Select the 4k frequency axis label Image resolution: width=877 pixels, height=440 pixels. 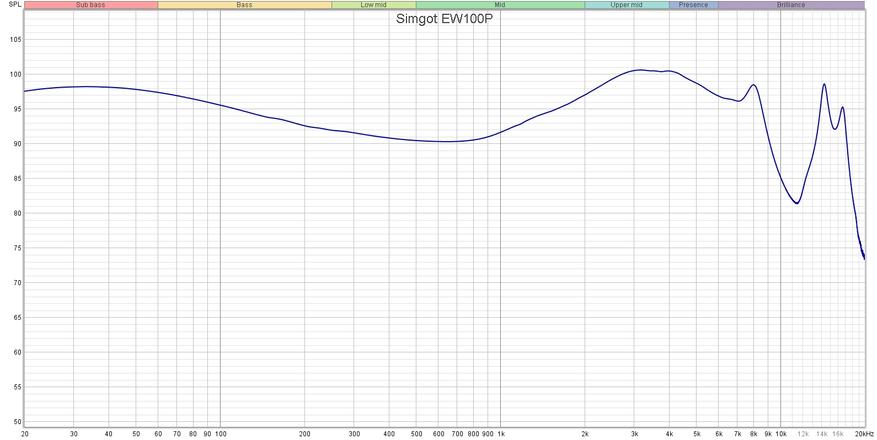click(x=669, y=434)
